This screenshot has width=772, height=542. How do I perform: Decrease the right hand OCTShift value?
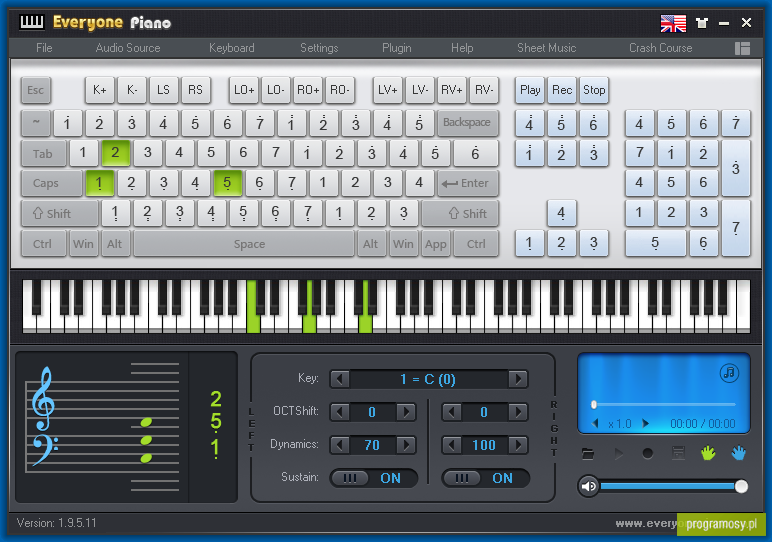(x=452, y=412)
